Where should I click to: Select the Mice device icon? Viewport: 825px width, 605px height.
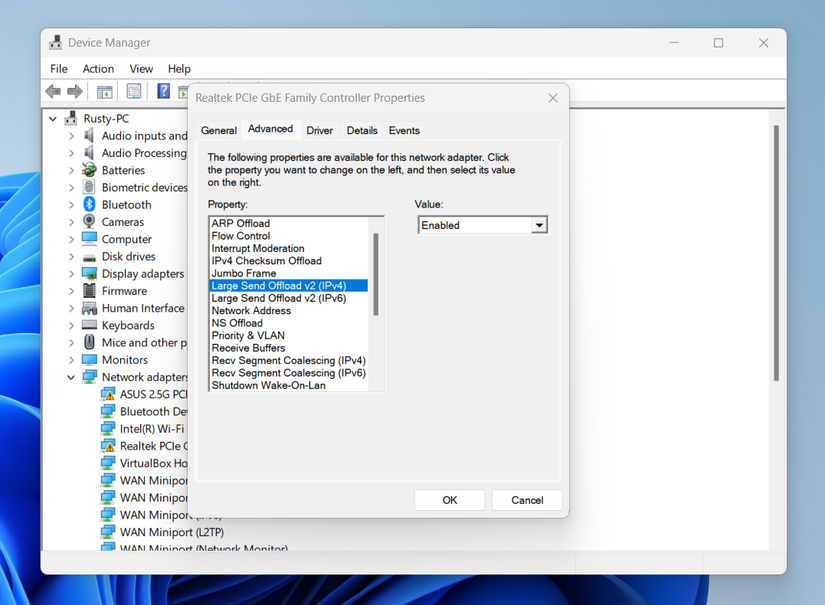pyautogui.click(x=89, y=342)
